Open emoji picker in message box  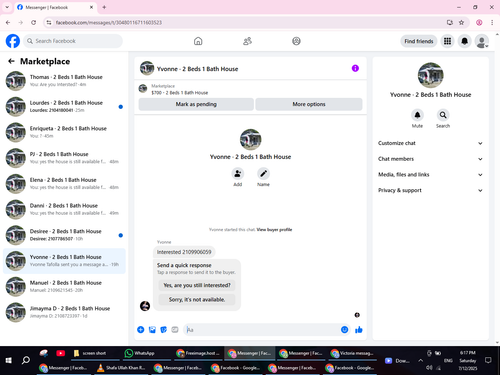pos(344,330)
